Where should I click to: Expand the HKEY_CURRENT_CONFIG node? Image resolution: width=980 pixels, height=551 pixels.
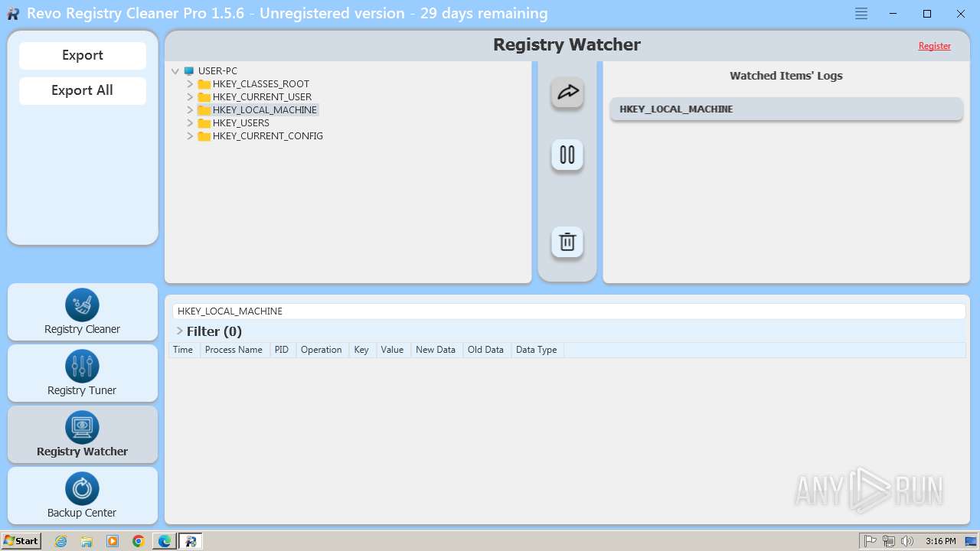pyautogui.click(x=190, y=136)
